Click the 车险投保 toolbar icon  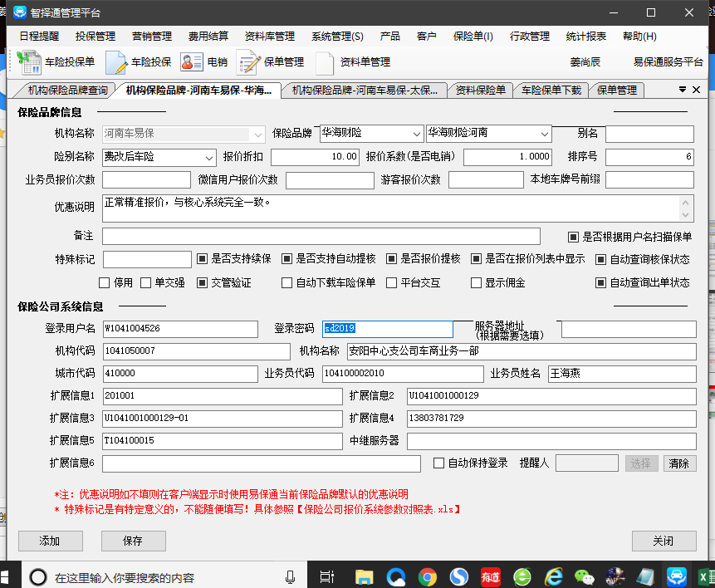(x=139, y=62)
